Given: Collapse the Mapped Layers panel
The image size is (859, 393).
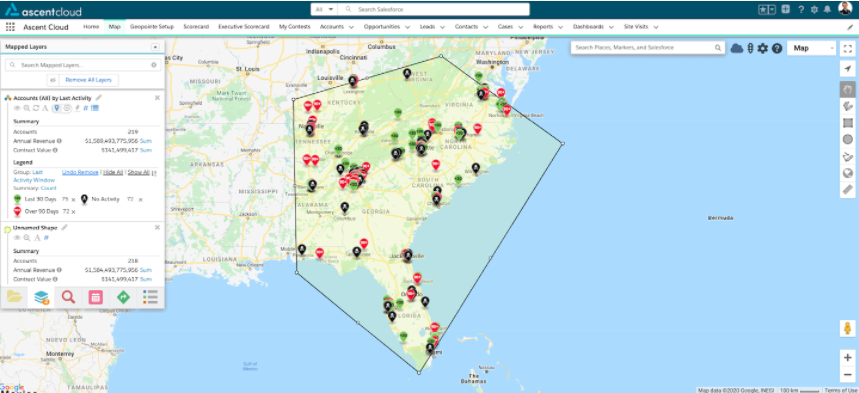Looking at the screenshot, I should pyautogui.click(x=155, y=47).
